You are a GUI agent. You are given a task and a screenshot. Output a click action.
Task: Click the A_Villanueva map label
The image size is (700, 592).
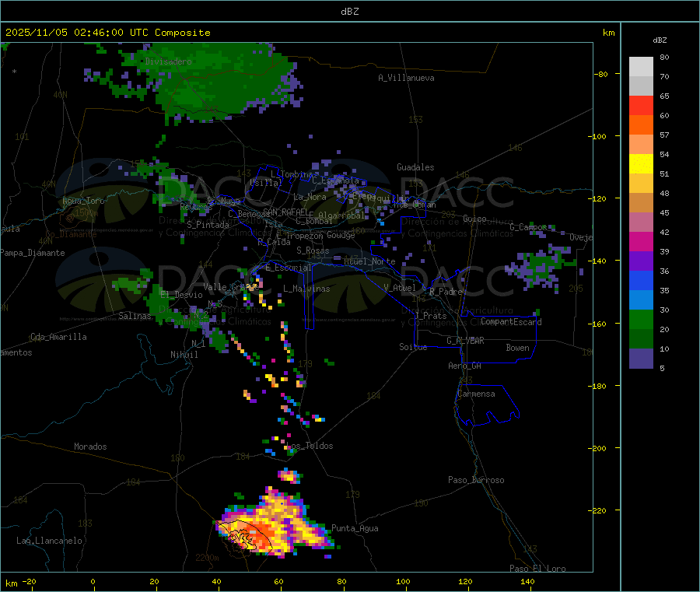[x=406, y=78]
